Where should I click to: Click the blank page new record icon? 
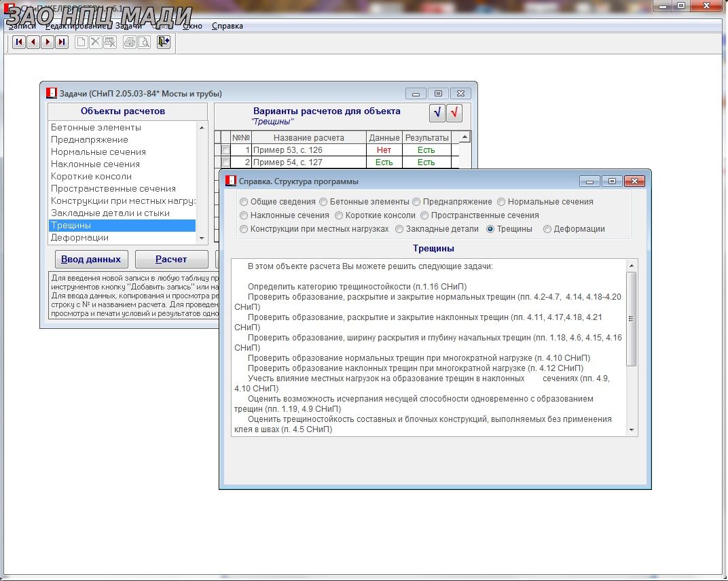(81, 42)
